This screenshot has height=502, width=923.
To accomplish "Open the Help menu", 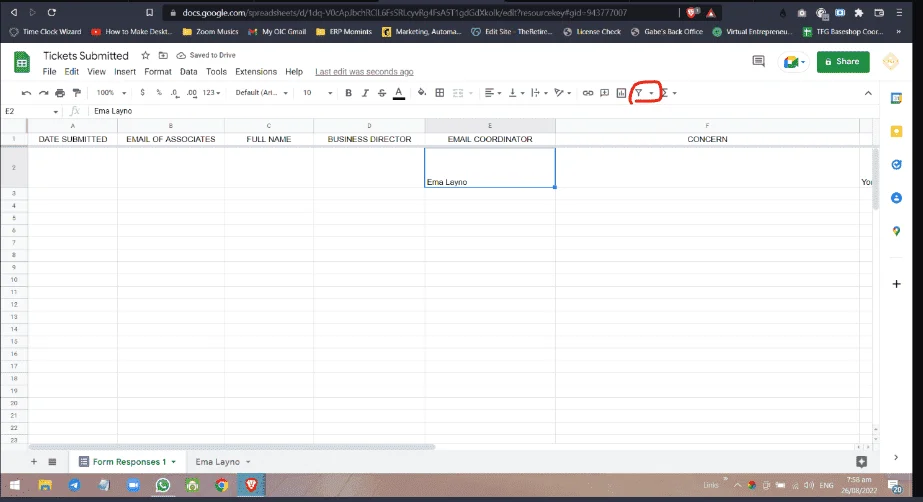I will point(294,72).
